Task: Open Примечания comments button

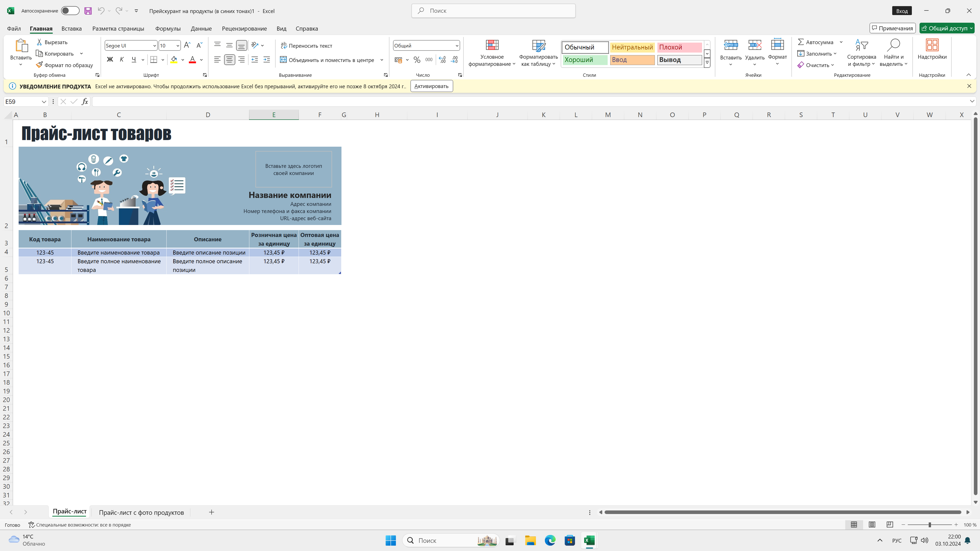Action: (892, 28)
